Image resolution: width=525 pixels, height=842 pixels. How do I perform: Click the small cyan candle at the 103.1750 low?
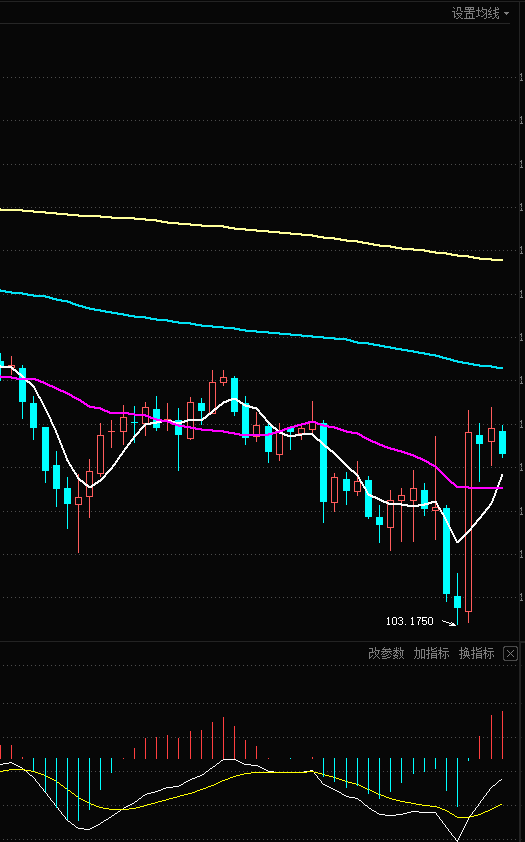click(x=457, y=601)
